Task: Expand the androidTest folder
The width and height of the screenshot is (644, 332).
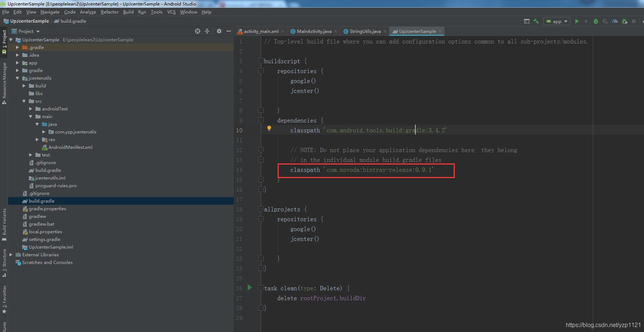Action: [30, 109]
